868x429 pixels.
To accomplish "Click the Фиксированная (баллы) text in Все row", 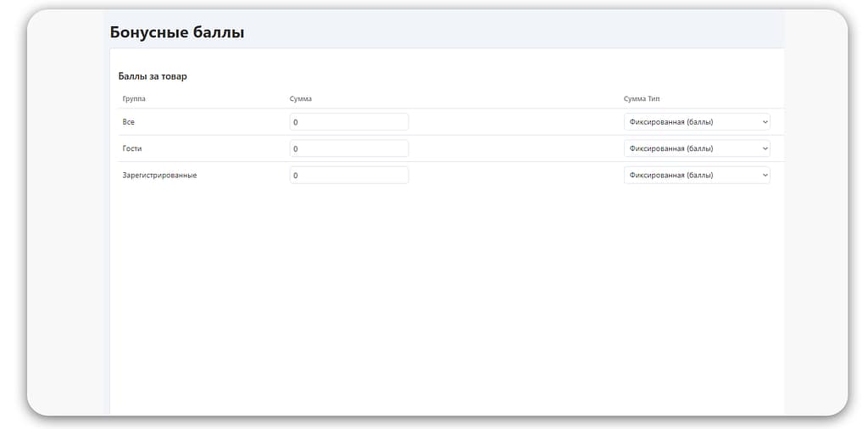I will 670,122.
